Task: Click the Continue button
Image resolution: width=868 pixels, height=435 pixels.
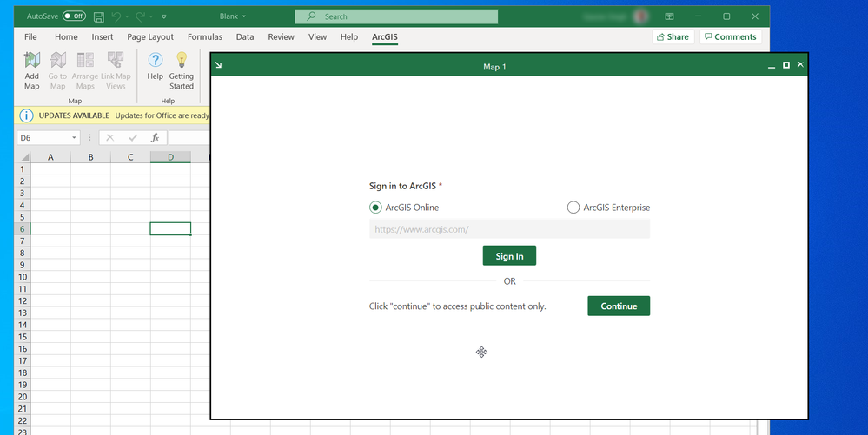Action: point(619,306)
